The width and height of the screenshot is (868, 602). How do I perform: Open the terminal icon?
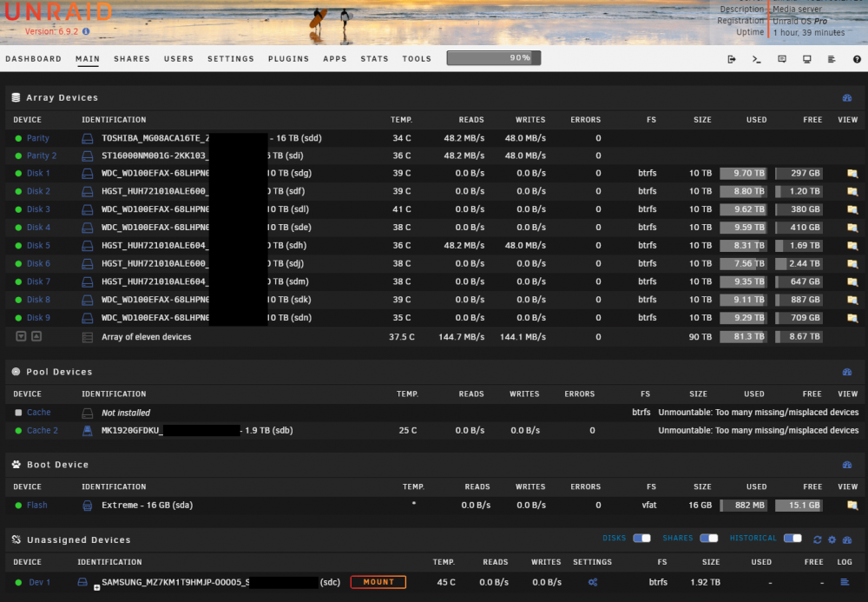(x=756, y=59)
